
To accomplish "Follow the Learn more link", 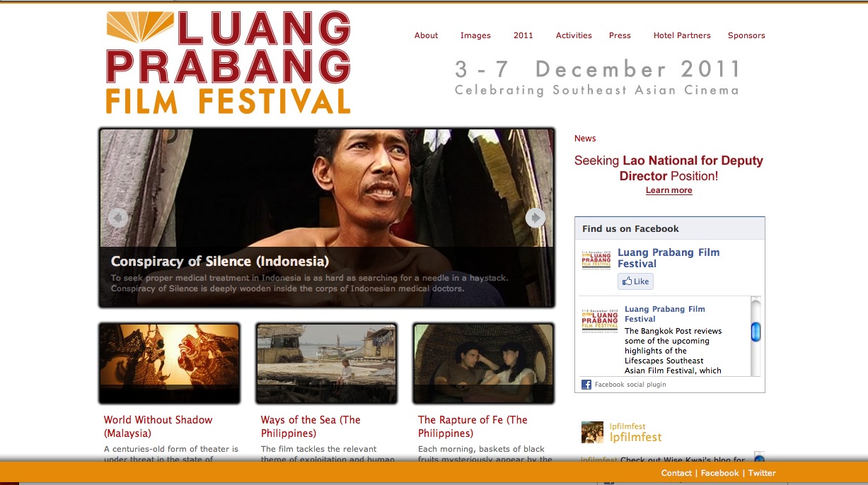I will (x=669, y=190).
